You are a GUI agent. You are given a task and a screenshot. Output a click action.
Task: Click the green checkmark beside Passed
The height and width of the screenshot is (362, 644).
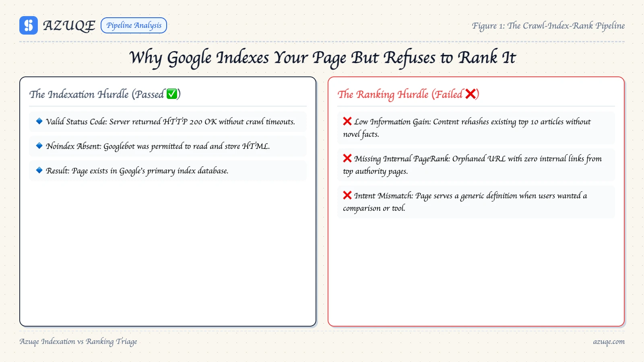pos(172,94)
